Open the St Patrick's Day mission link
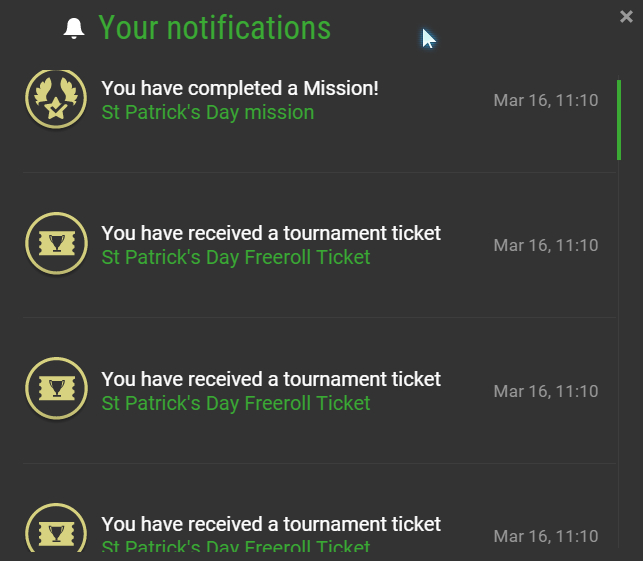Viewport: 643px width, 561px height. pos(207,112)
